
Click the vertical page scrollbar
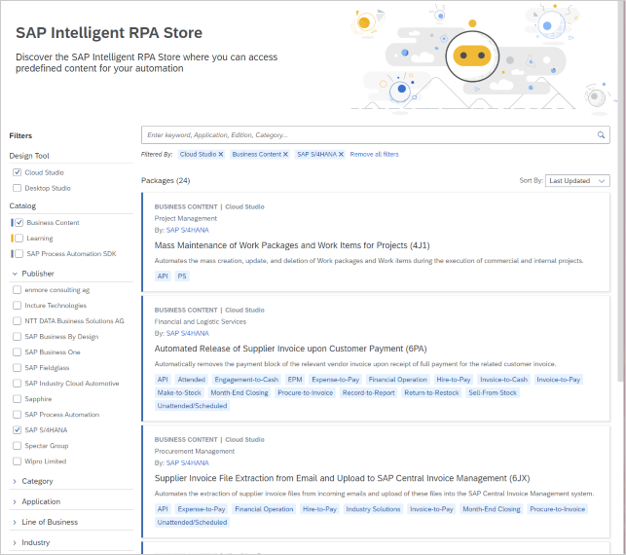tap(621, 192)
